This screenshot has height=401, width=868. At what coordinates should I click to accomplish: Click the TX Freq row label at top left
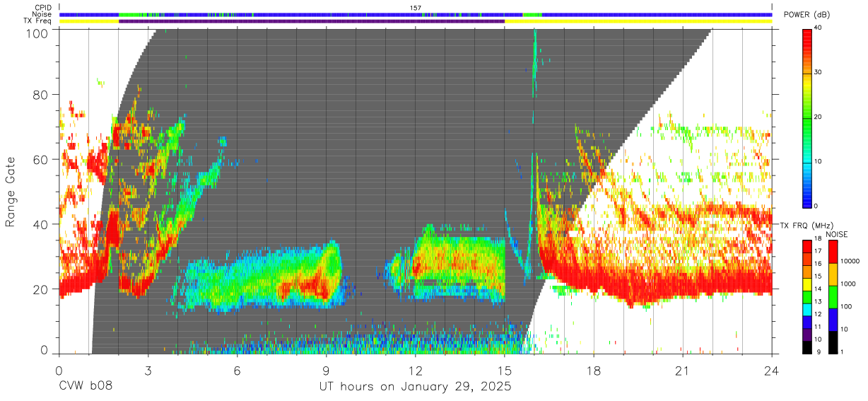38,21
